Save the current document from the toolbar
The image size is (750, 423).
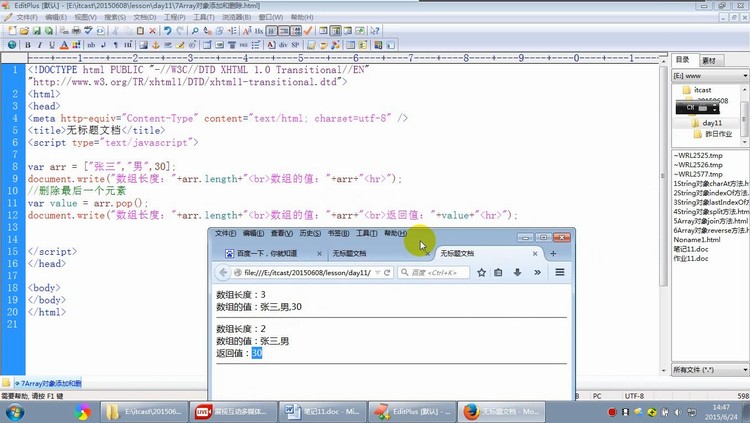pyautogui.click(x=36, y=31)
